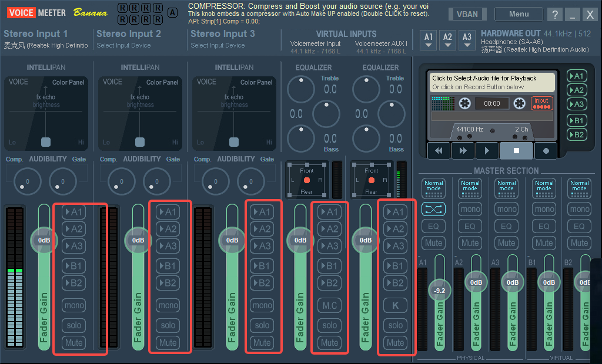Start recording with the cassette record button
The image size is (602, 364).
(x=546, y=151)
